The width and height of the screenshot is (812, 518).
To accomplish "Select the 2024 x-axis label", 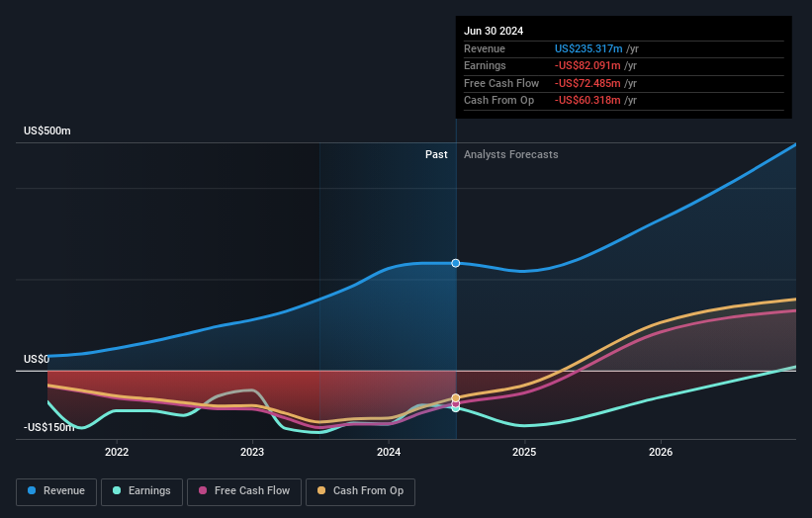I will click(x=389, y=453).
